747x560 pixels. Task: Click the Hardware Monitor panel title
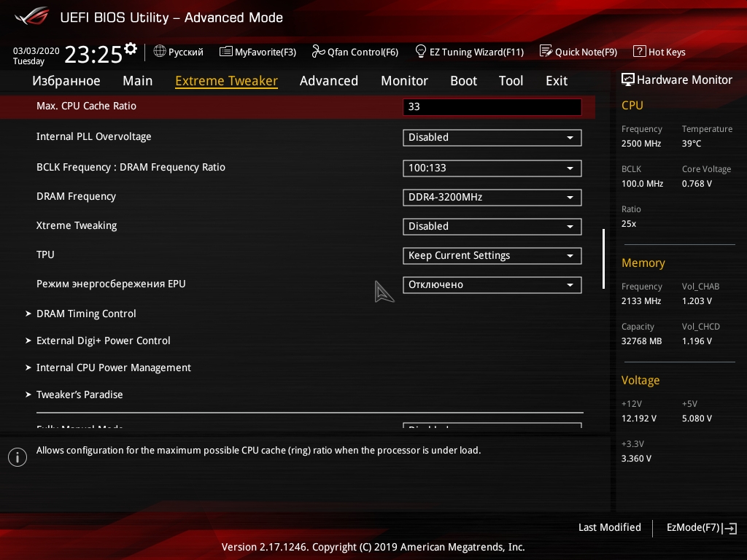(677, 79)
